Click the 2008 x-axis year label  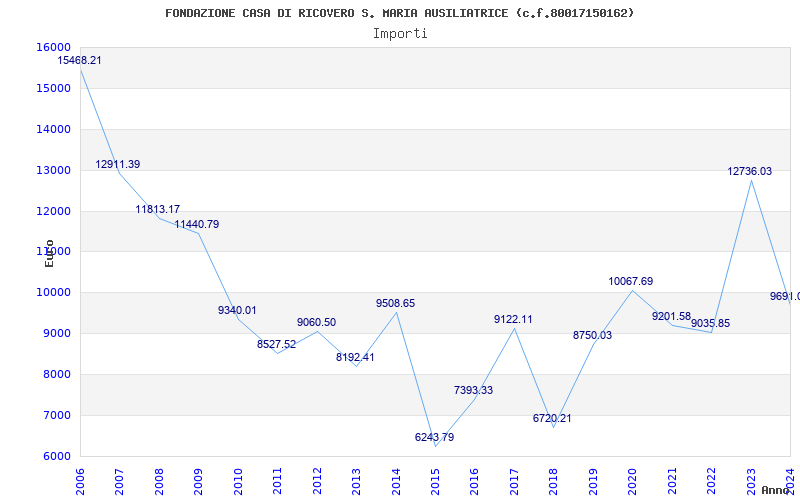(159, 482)
